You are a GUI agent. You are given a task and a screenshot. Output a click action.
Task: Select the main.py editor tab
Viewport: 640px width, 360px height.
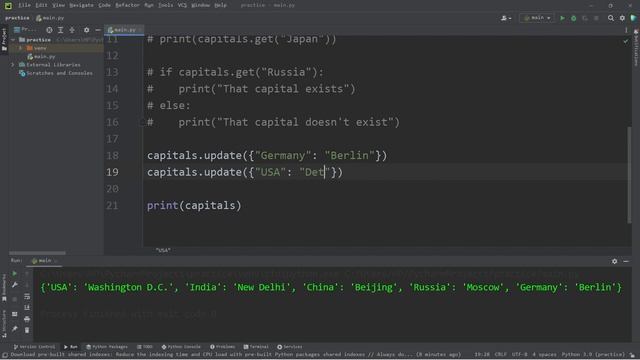tap(124, 30)
